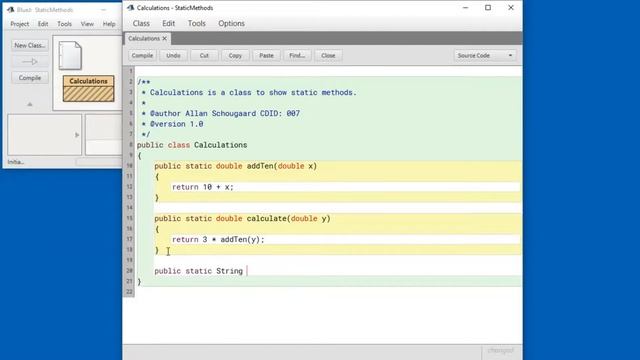The width and height of the screenshot is (640, 360).
Task: Click the 'changed' status indicator
Action: click(501, 351)
